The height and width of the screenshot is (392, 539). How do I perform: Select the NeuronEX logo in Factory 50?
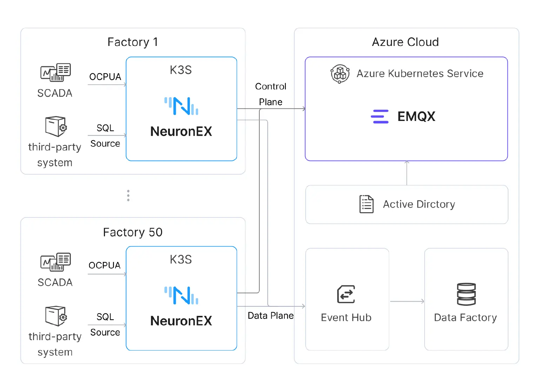pos(181,295)
